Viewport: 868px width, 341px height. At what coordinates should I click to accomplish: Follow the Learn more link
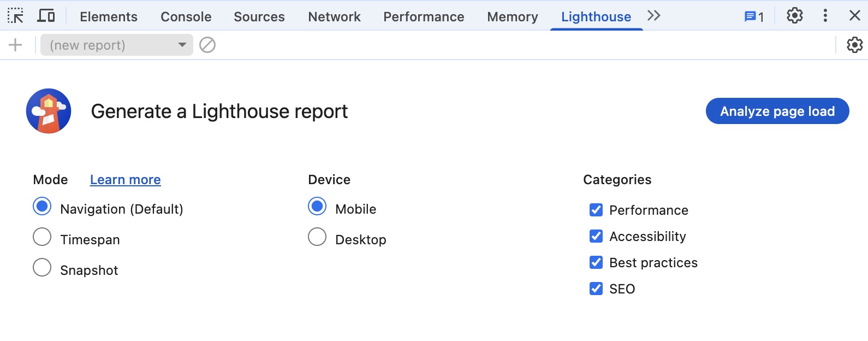click(x=125, y=180)
